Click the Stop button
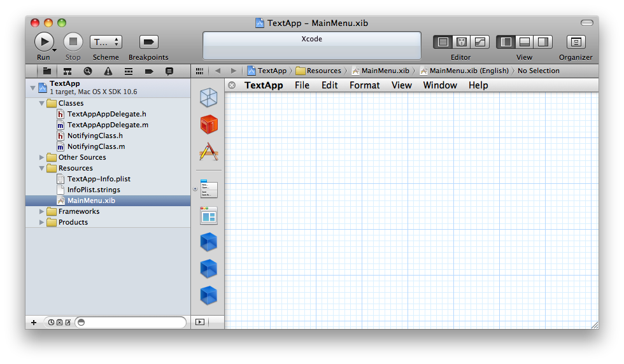 click(73, 42)
